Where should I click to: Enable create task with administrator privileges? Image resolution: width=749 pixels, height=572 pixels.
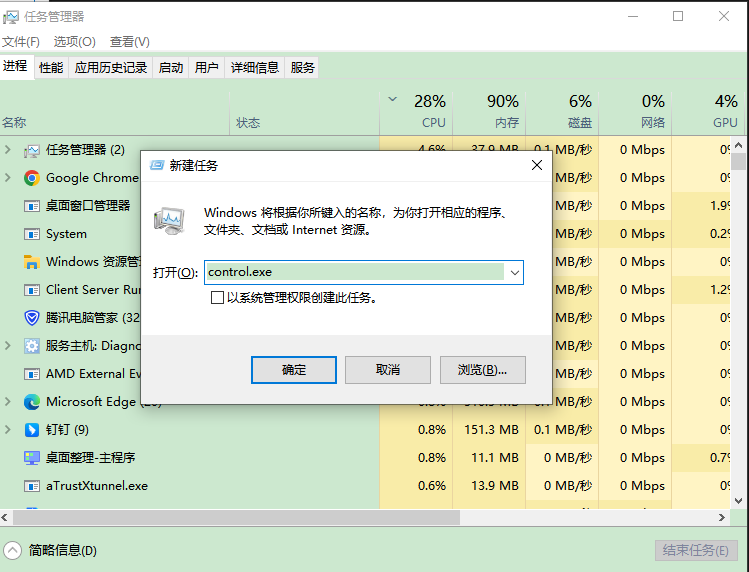[217, 298]
